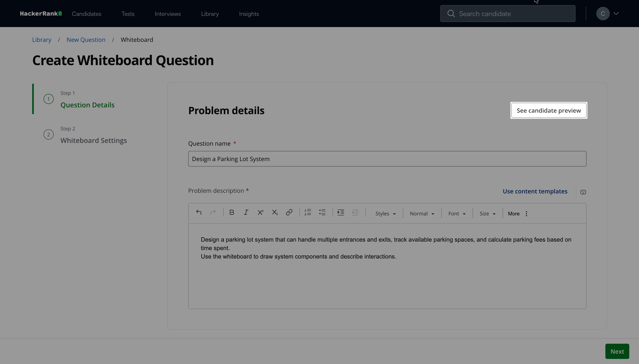Open the Normal paragraph format dropdown
Screen dimensions: 639x364
[422, 214]
